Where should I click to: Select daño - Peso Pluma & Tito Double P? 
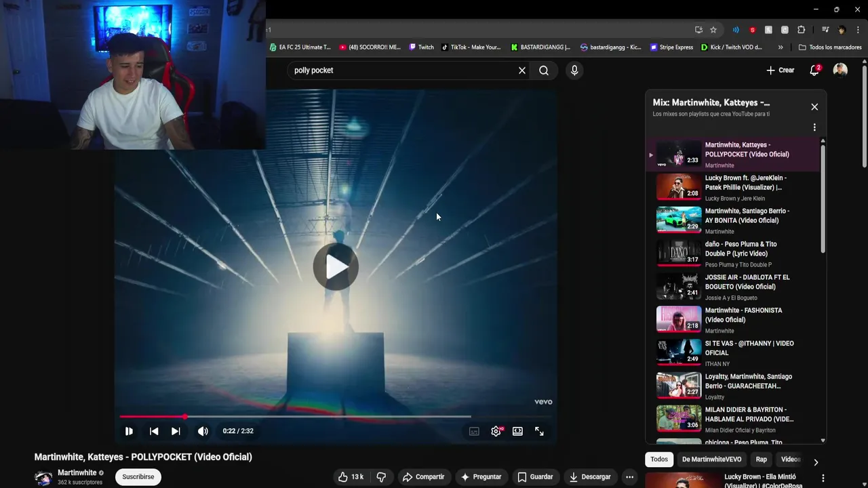[x=732, y=254]
